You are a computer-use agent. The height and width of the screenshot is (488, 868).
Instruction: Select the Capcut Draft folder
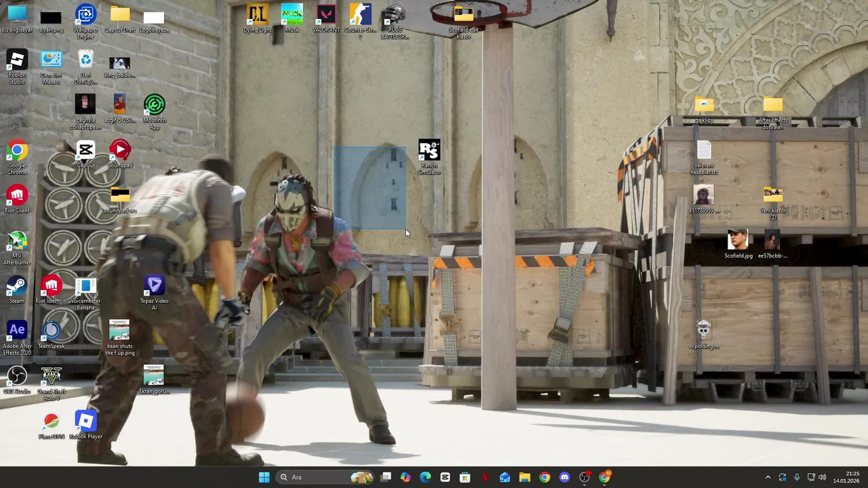(120, 19)
